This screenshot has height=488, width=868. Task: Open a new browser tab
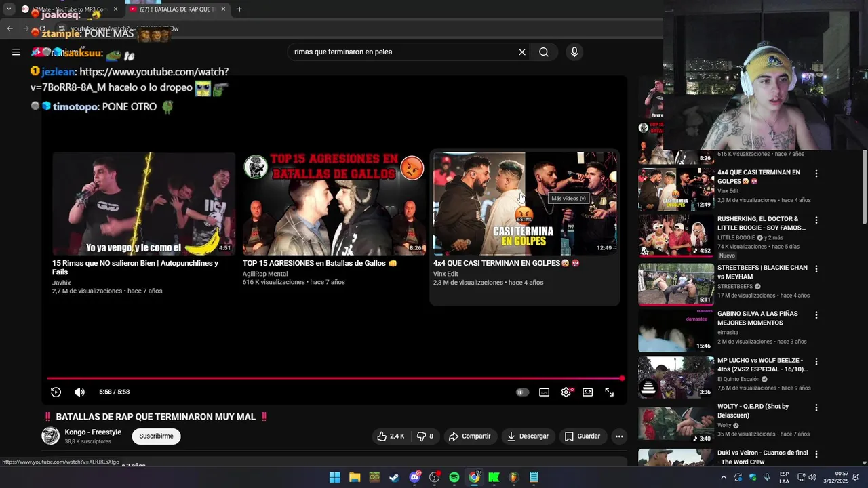pyautogui.click(x=239, y=9)
